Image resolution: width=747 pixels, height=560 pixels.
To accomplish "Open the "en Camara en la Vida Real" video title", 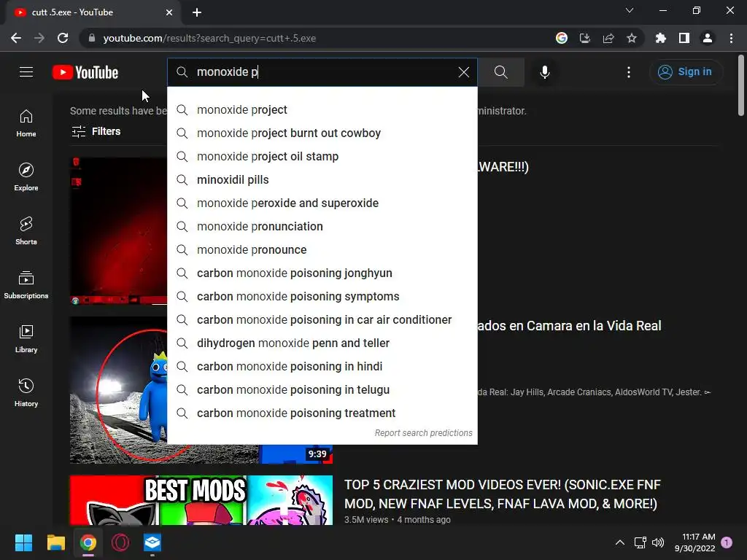I will (569, 326).
